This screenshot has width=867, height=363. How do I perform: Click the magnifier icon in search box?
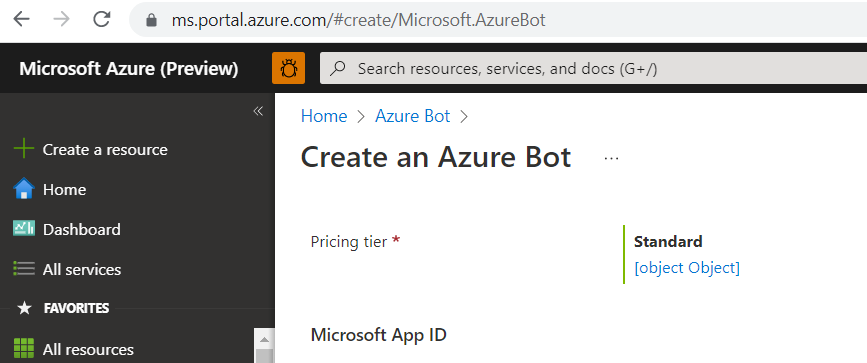[337, 69]
